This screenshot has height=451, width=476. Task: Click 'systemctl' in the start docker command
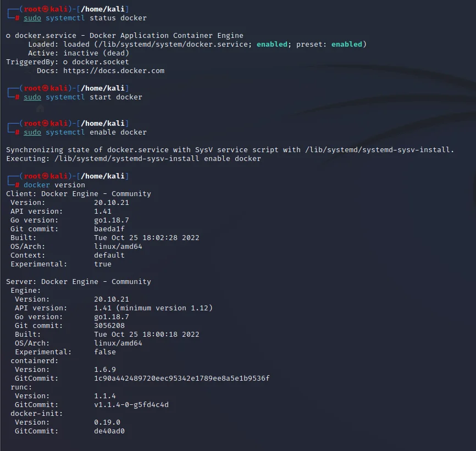click(65, 97)
